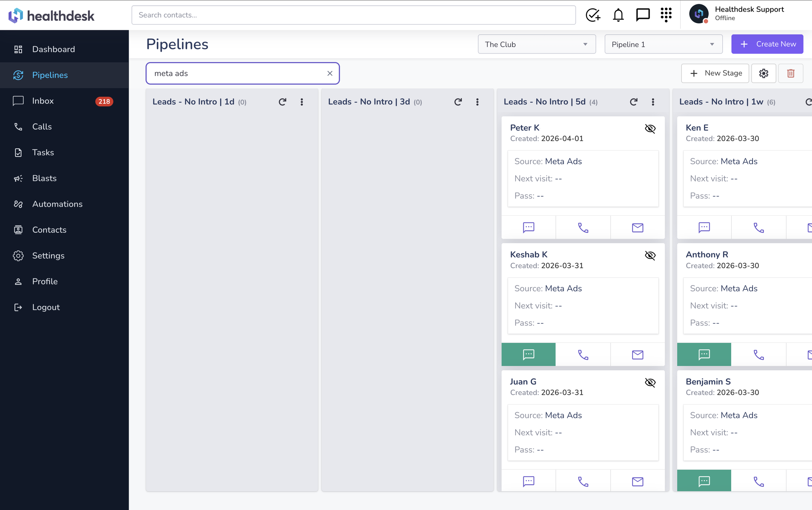
Task: Open the dial pad grid icon
Action: pos(666,15)
